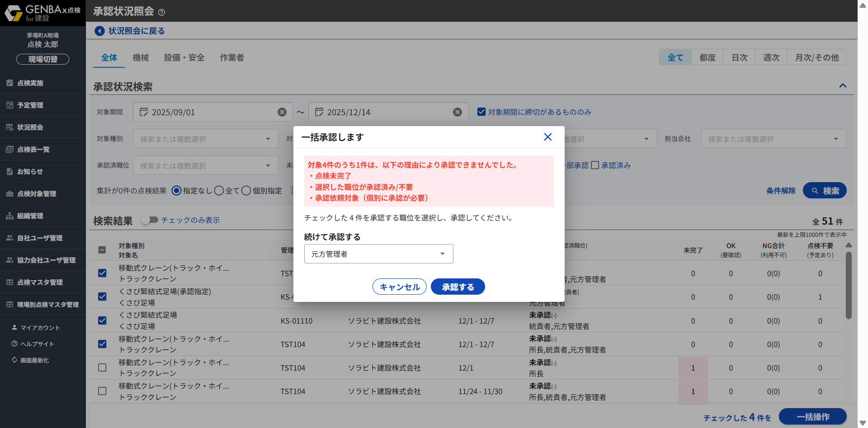868x428 pixels.
Task: Click the help icon beside 承認状況照会 title
Action: click(161, 12)
